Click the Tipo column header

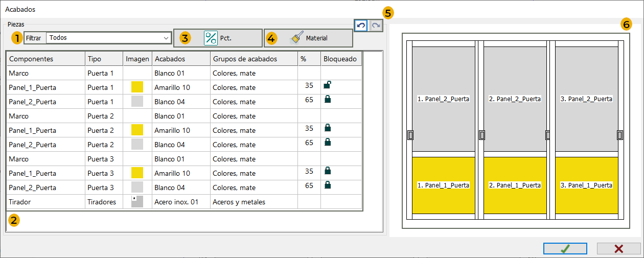pos(104,59)
